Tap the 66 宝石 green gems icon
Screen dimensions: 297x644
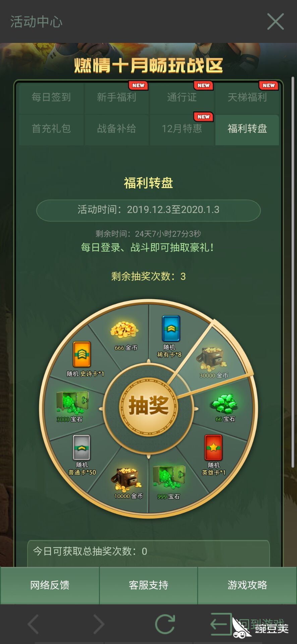coord(224,404)
